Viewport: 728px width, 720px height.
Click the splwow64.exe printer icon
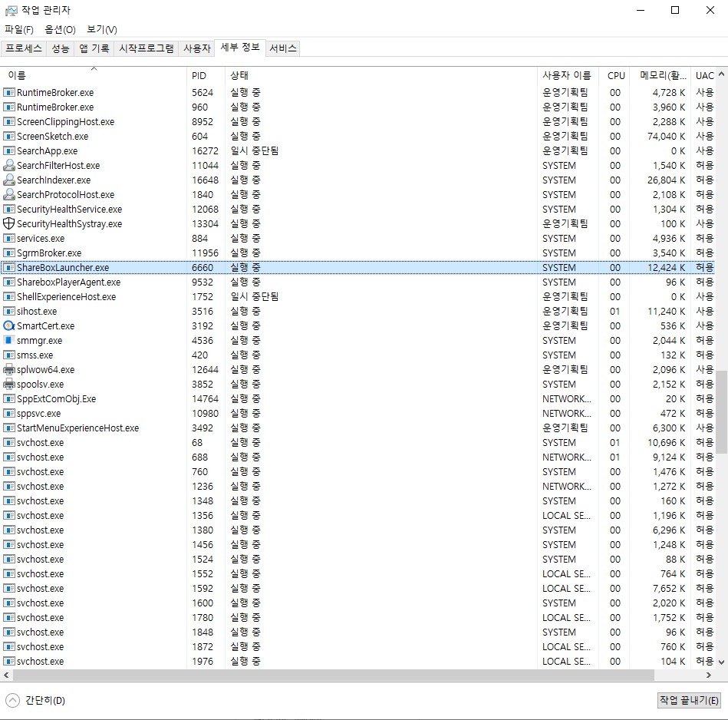click(9, 370)
